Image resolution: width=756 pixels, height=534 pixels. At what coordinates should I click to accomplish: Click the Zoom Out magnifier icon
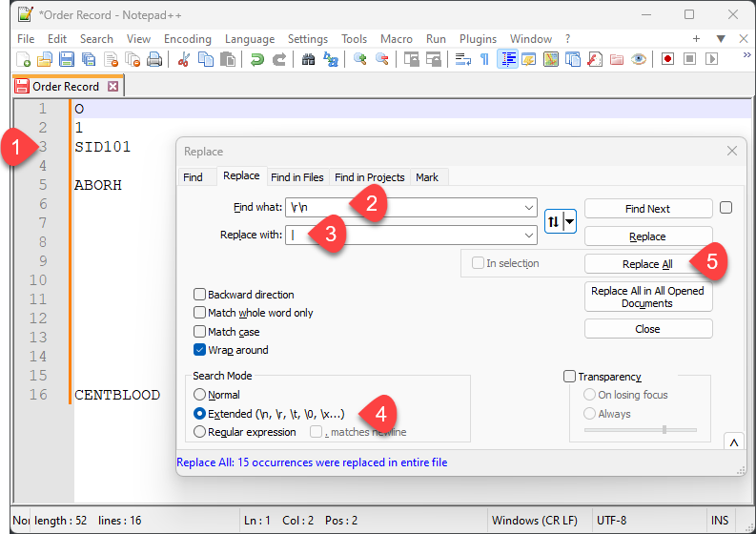point(382,59)
